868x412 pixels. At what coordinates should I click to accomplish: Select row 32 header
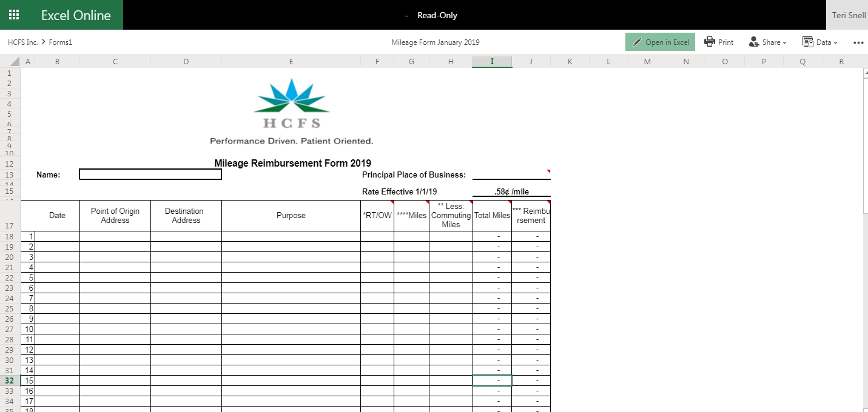point(10,381)
